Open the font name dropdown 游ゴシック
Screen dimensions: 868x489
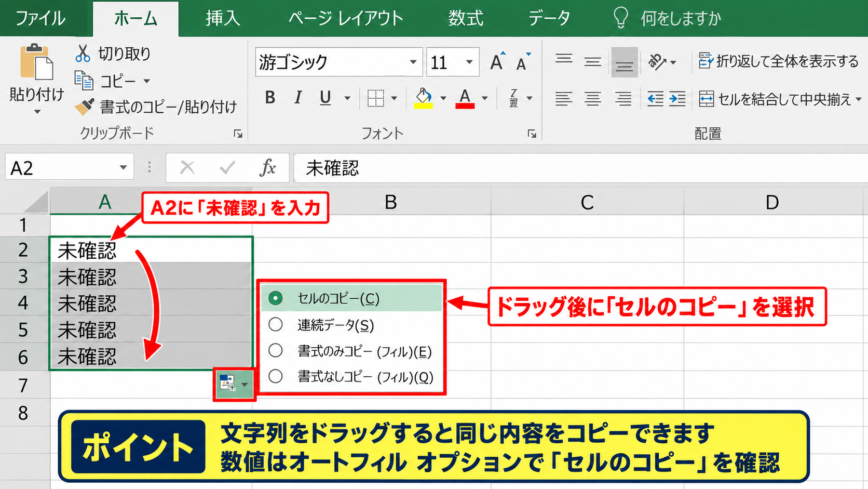coord(413,62)
